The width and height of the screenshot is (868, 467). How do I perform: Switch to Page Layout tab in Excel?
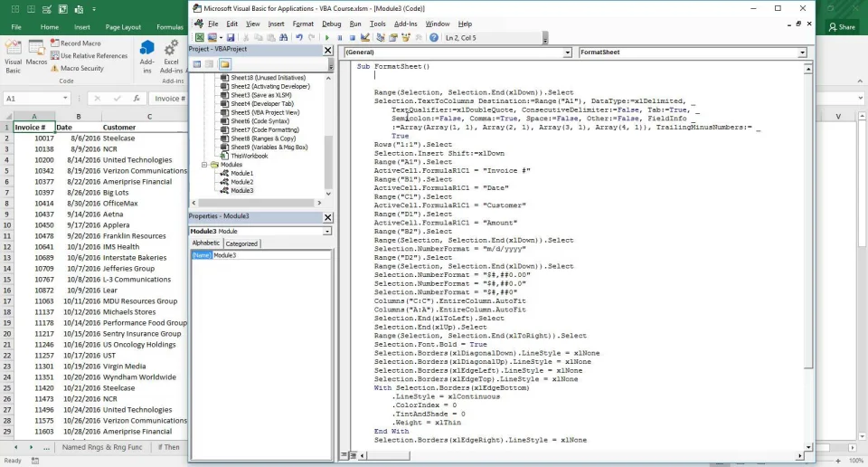(x=123, y=26)
